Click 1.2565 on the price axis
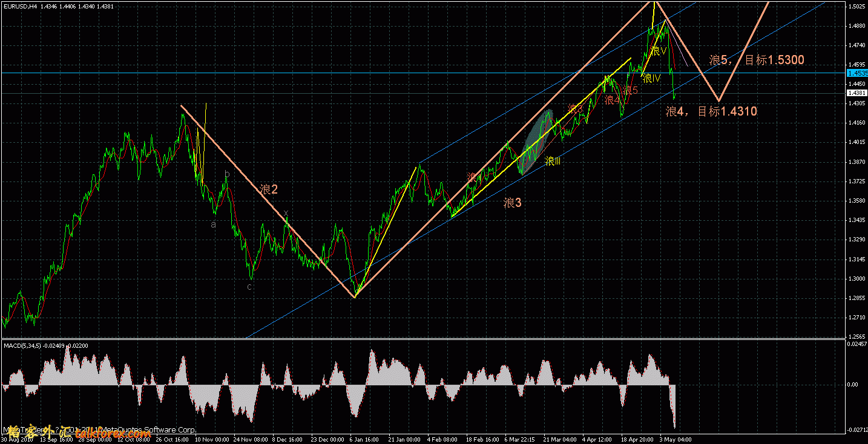This screenshot has height=444, width=868. coord(856,337)
